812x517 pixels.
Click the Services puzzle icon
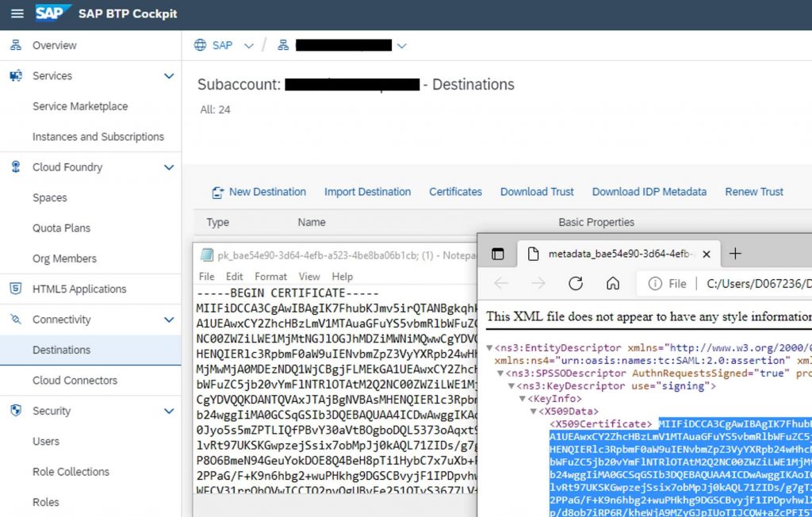pos(16,75)
